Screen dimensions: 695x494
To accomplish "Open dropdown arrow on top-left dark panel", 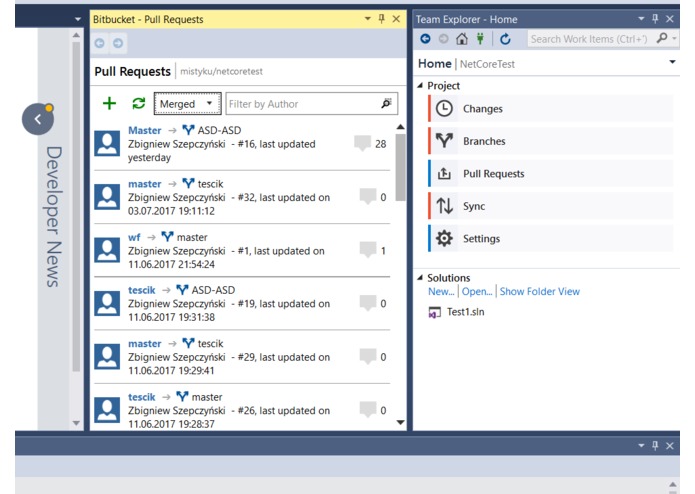I will (x=78, y=19).
